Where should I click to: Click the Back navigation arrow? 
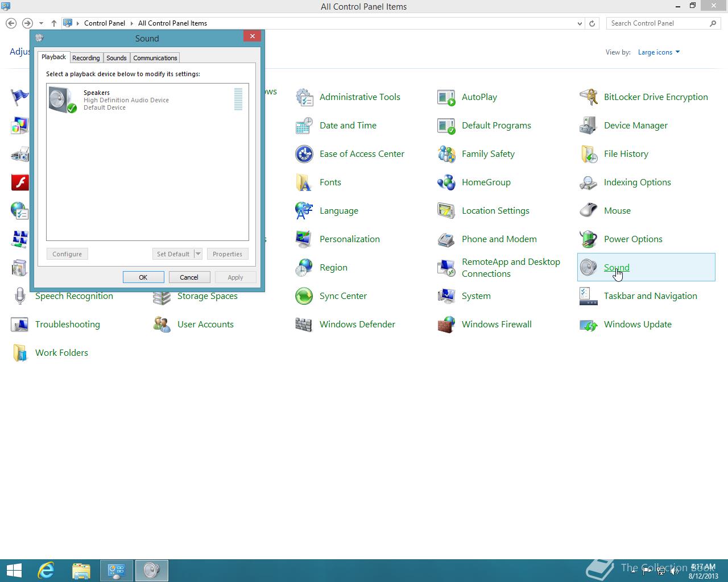click(11, 23)
